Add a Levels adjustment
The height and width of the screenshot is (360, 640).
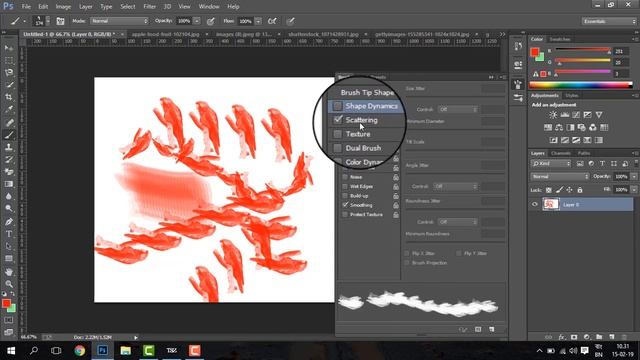point(564,115)
